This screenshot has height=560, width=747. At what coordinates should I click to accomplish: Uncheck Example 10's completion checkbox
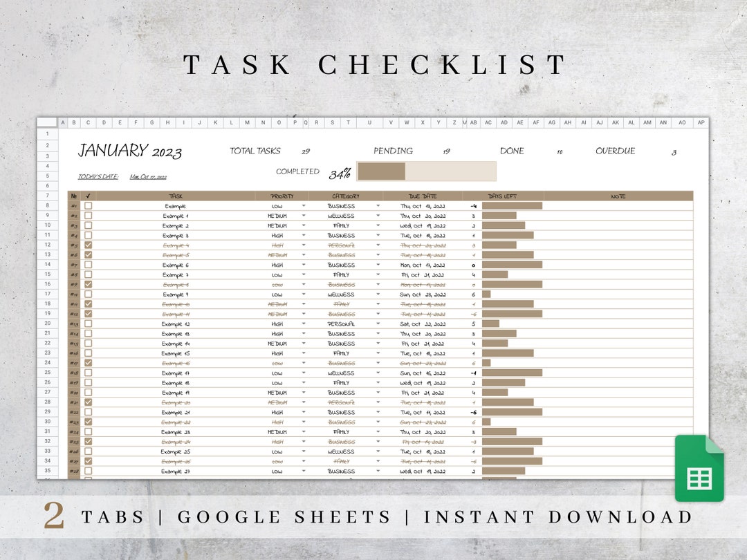tap(88, 304)
